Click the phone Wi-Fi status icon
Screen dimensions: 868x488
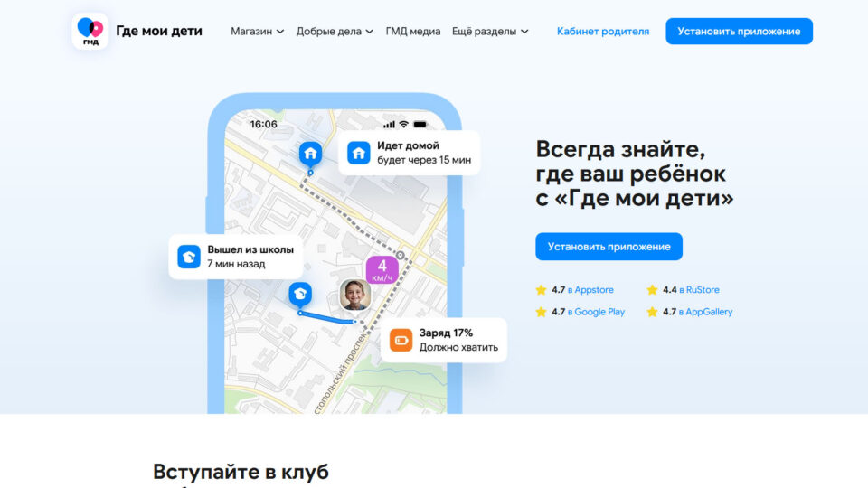(x=404, y=124)
